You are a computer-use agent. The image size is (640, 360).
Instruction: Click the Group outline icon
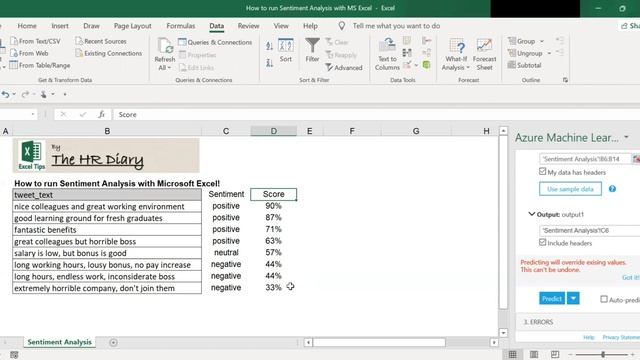click(x=512, y=41)
